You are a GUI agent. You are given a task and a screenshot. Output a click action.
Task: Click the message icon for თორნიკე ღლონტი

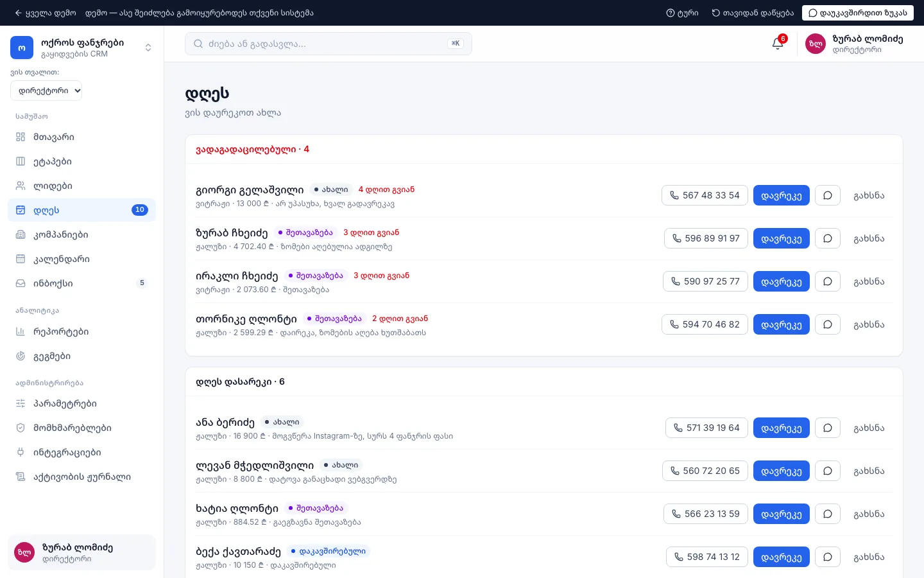coord(828,324)
